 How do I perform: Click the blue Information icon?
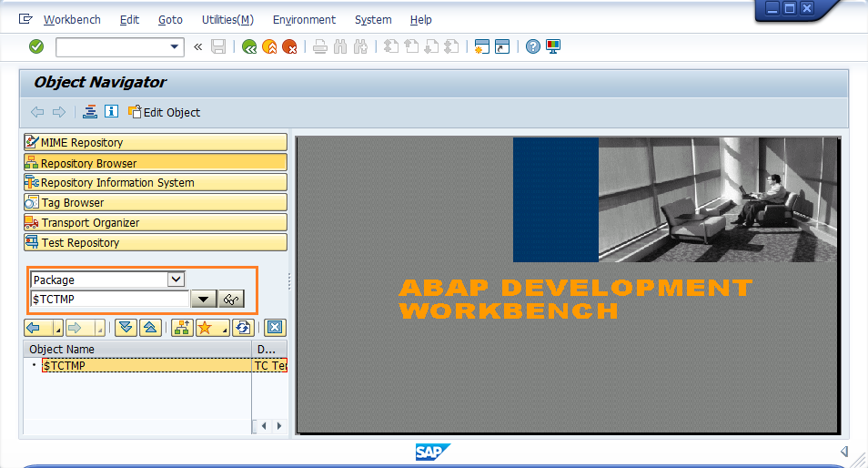point(111,111)
